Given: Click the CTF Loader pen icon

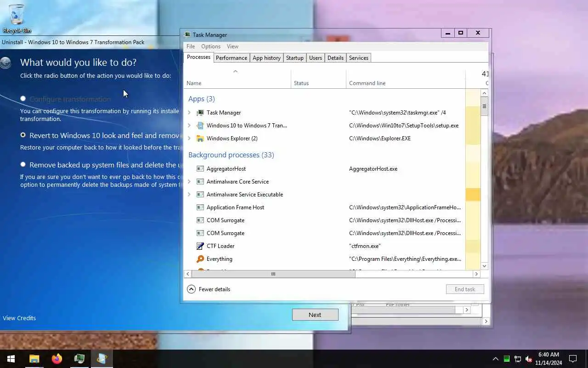Looking at the screenshot, I should point(200,246).
